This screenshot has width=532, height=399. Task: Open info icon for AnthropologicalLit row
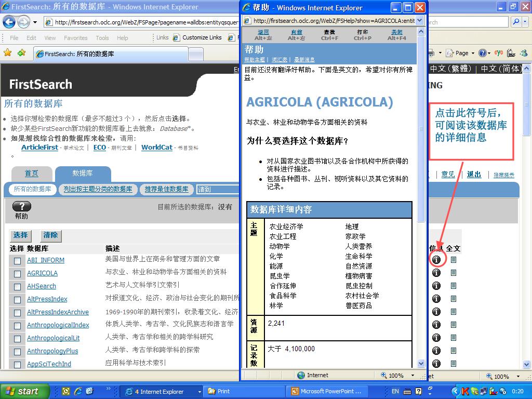[436, 338]
